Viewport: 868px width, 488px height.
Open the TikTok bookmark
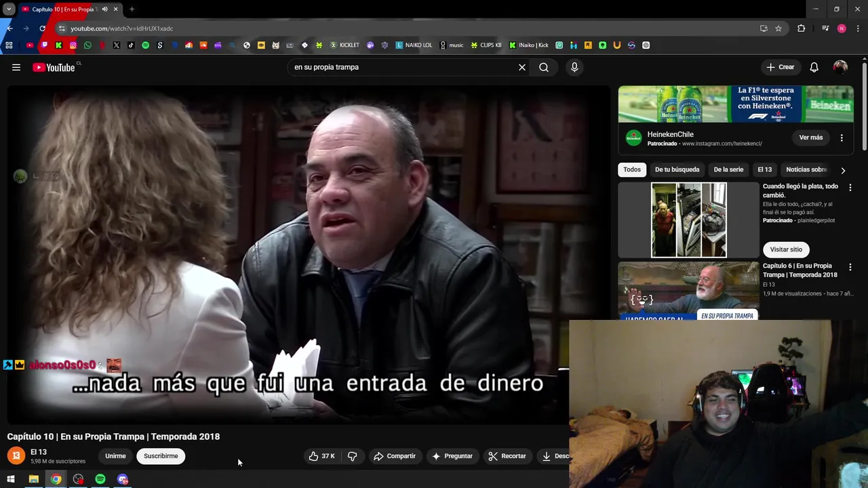[x=131, y=45]
